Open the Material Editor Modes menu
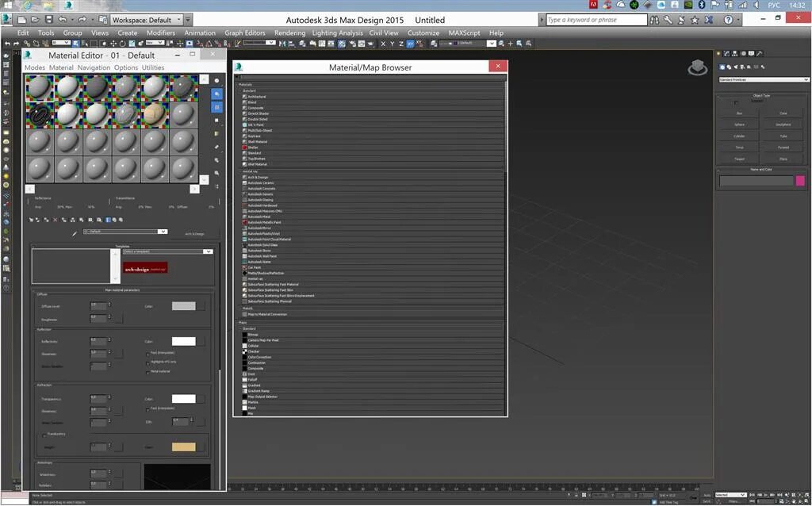Viewport: 812px width, 506px height. pyautogui.click(x=35, y=67)
